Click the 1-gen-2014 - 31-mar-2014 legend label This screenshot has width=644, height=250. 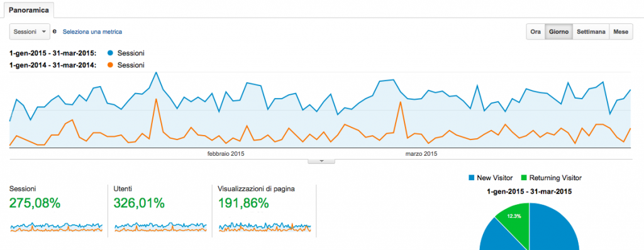click(53, 65)
